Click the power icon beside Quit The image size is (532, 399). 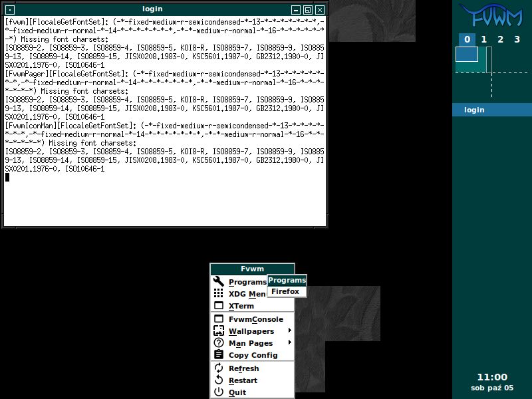pos(219,392)
